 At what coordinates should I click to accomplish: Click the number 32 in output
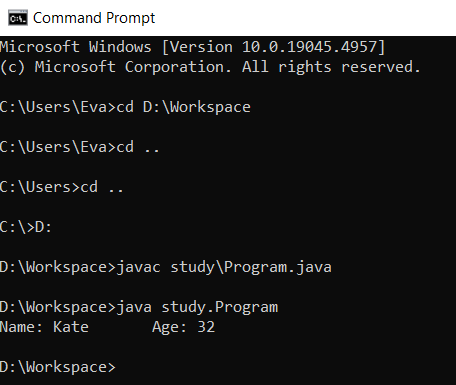[206, 327]
